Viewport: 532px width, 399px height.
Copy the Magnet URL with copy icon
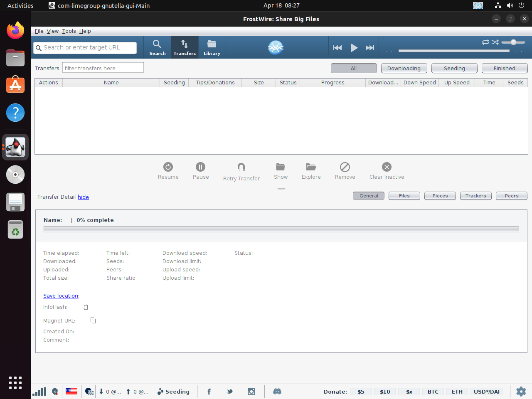[93, 320]
